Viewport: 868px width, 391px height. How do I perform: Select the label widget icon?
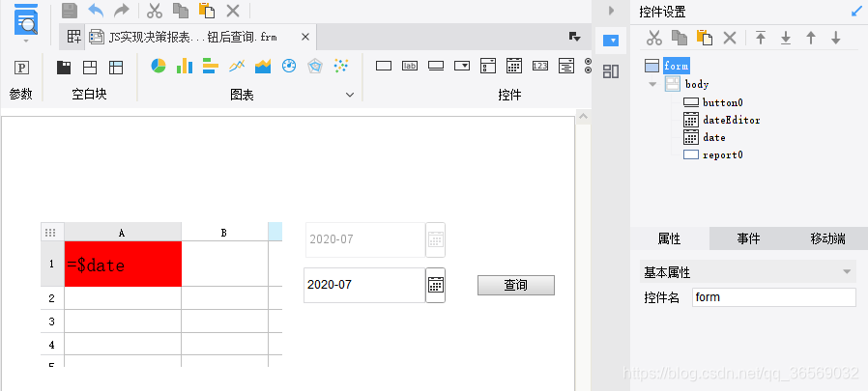(x=410, y=66)
